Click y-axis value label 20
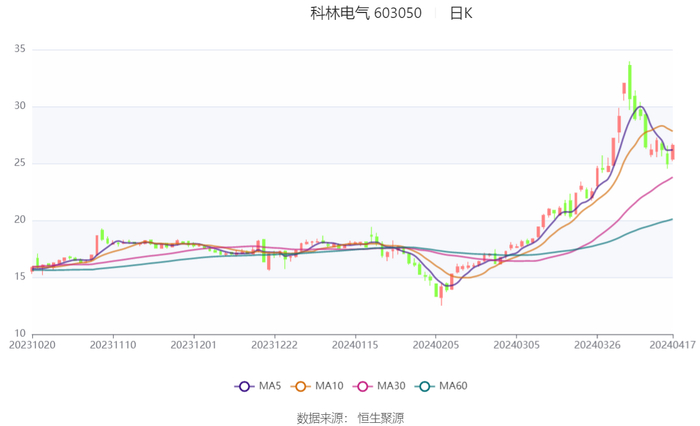The height and width of the screenshot is (426, 700). pyautogui.click(x=20, y=220)
